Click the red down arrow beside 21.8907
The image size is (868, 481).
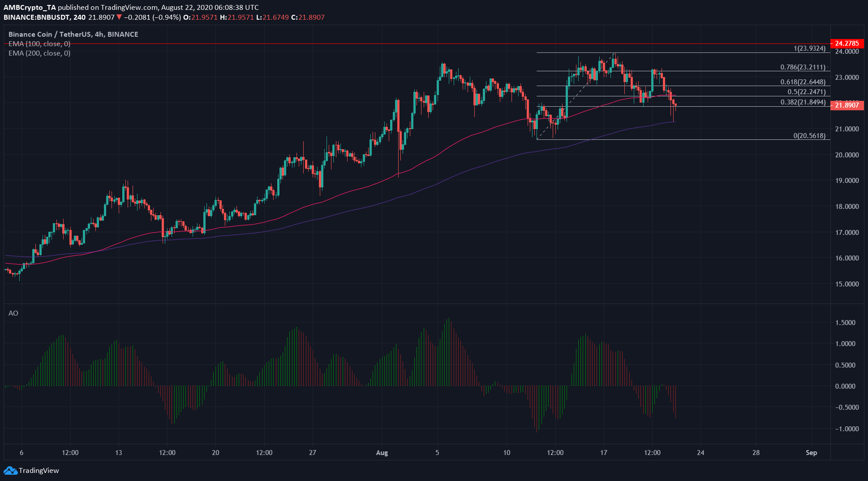click(x=119, y=17)
